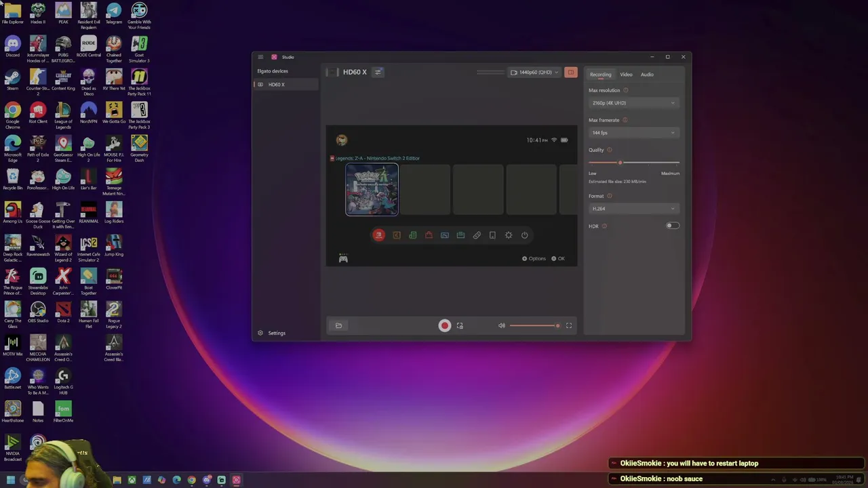
Task: Select the Battle.net desktop shortcut
Action: 13,379
